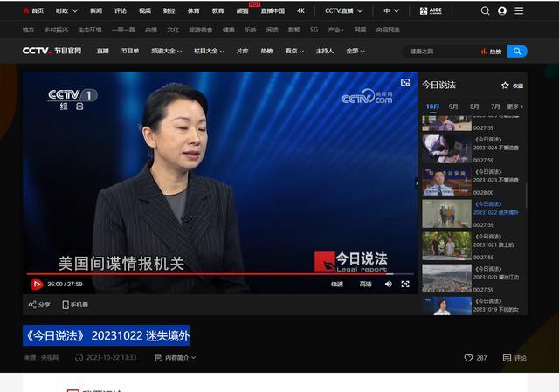
Task: Open the 体育 menu item
Action: pyautogui.click(x=193, y=11)
